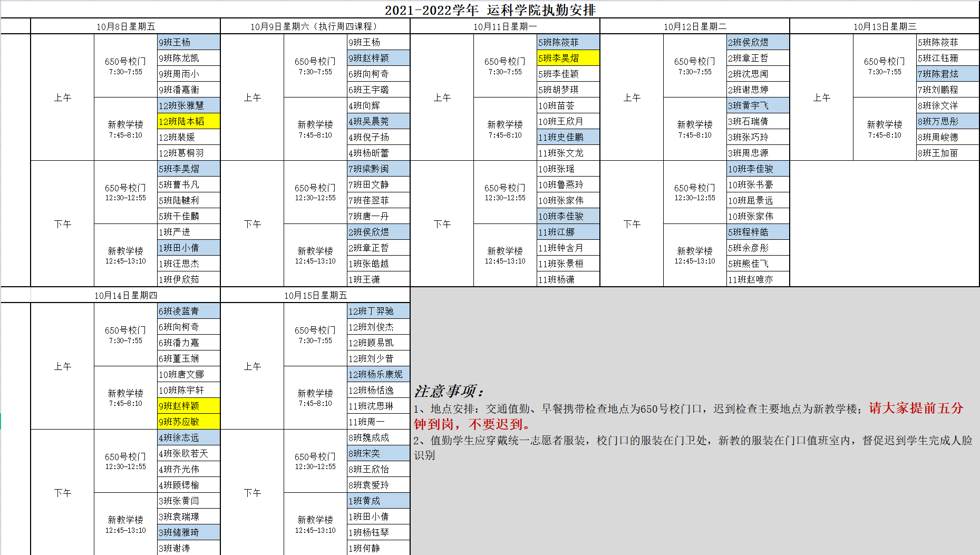Image resolution: width=980 pixels, height=555 pixels.
Task: Click the red text 请大家提前五分钟到岗
Action: coord(916,408)
